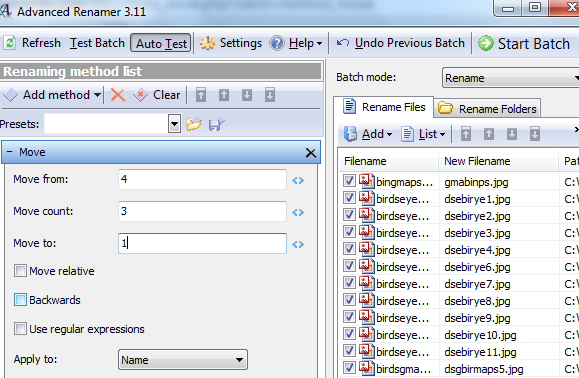The image size is (579, 378).
Task: Delete selected method with red X icon
Action: (118, 95)
